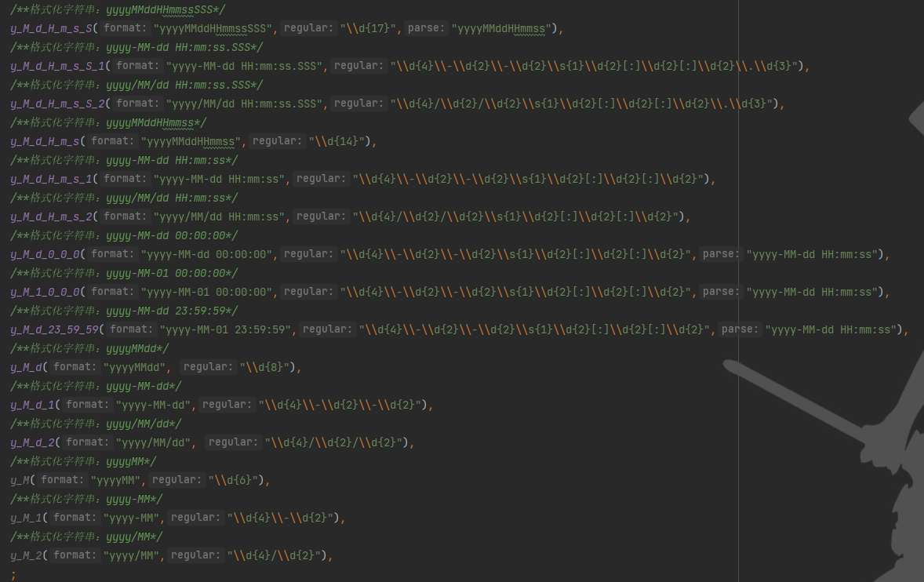The image size is (924, 582).
Task: Click the vertical margin guide line
Action: 738,314
